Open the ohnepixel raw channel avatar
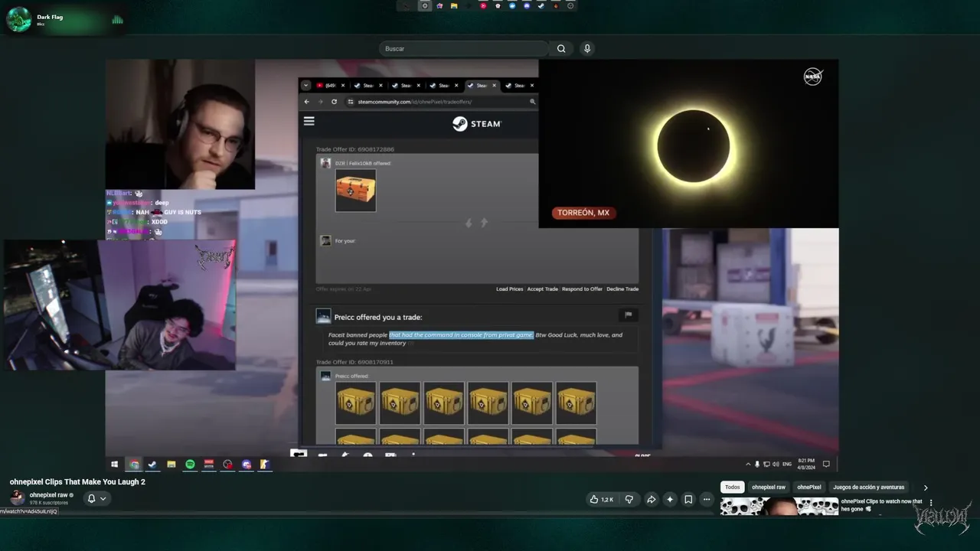This screenshot has height=551, width=980. point(17,498)
